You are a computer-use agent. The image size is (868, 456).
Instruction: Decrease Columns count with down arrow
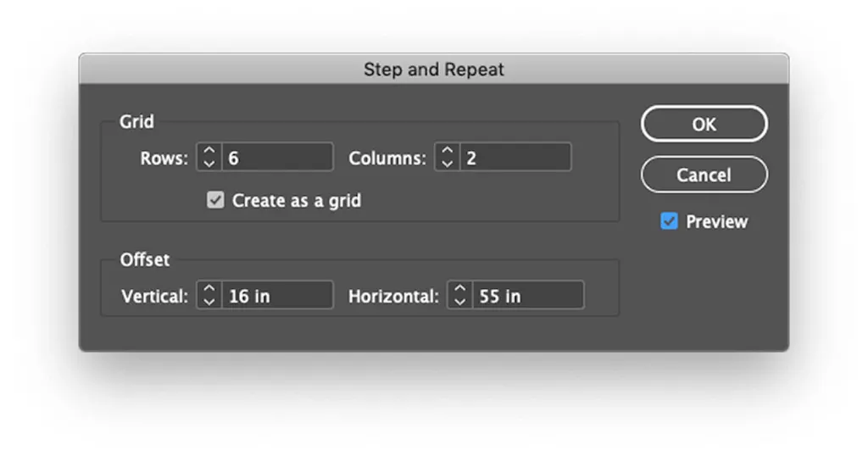448,163
